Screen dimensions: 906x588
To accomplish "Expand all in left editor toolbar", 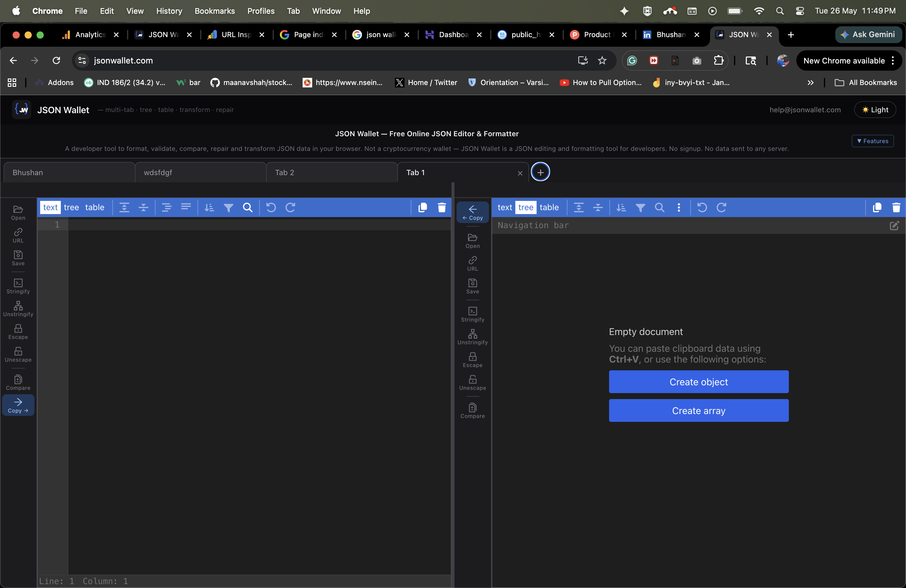I will click(x=124, y=207).
